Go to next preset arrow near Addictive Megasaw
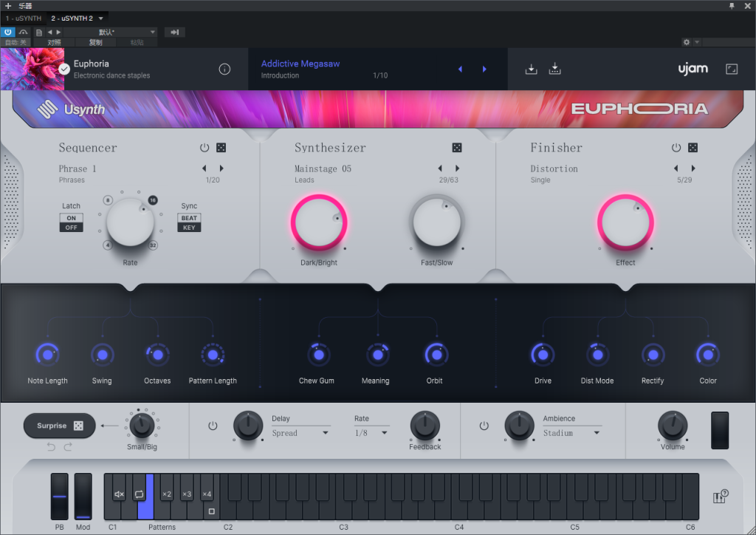This screenshot has height=535, width=756. coord(484,69)
